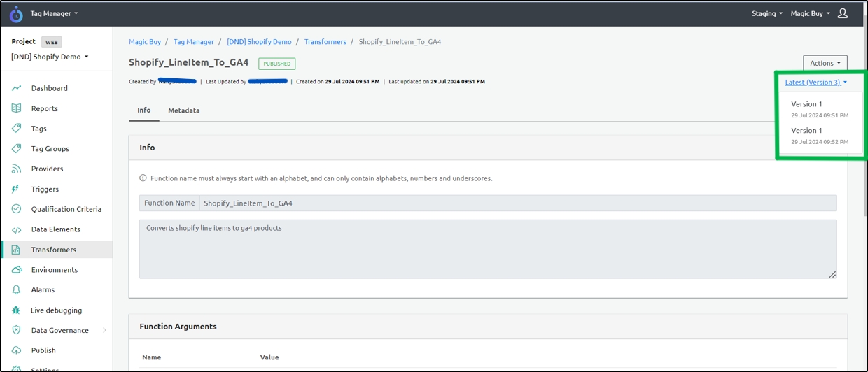The image size is (868, 372).
Task: Click the function description text area
Action: tap(487, 249)
